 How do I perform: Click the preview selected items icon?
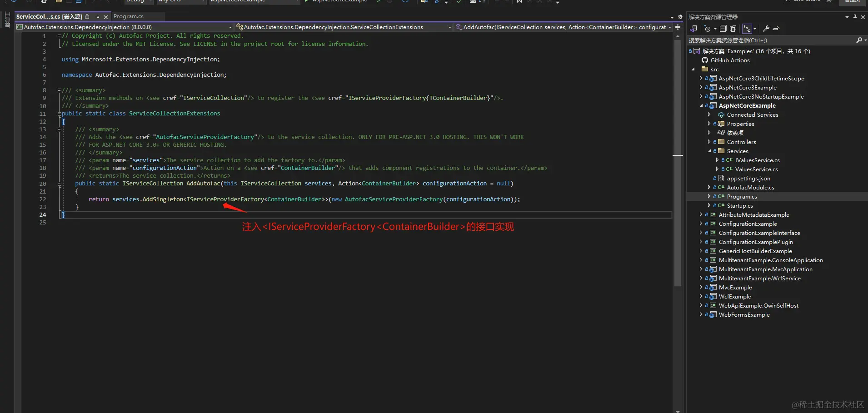(776, 29)
